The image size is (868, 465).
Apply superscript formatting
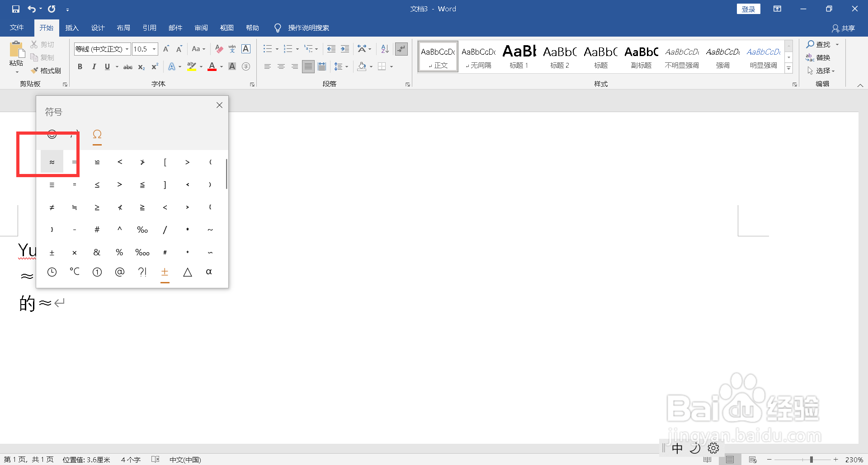(155, 67)
